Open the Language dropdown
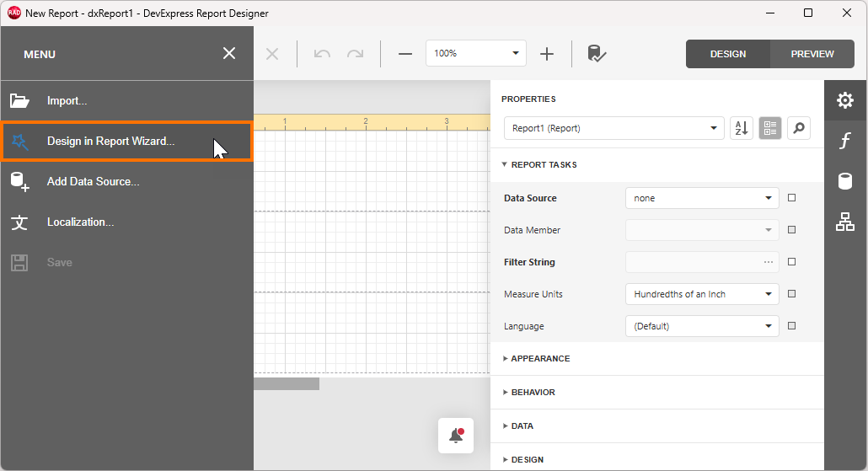This screenshot has height=471, width=868. (x=702, y=326)
